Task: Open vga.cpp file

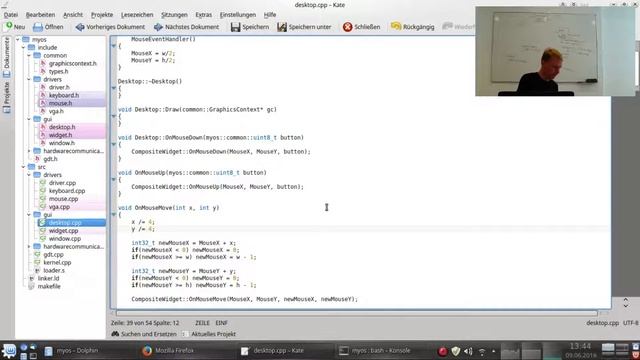Action: tap(59, 207)
